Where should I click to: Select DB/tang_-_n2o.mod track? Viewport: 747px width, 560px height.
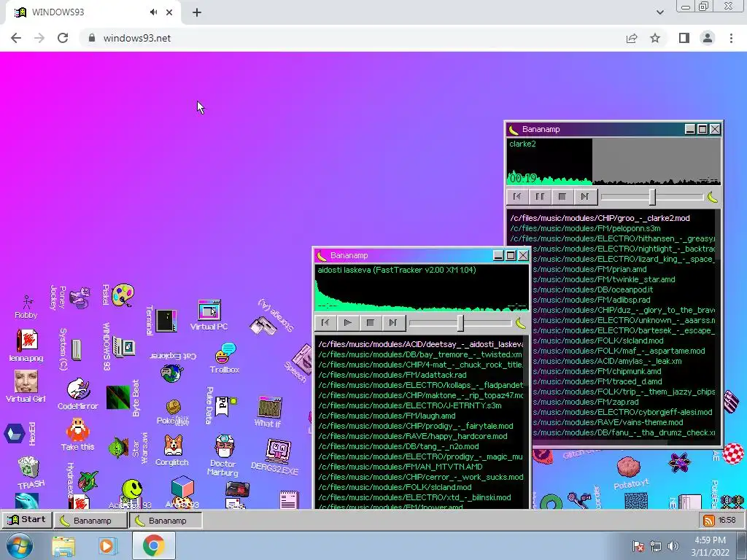(x=421, y=446)
